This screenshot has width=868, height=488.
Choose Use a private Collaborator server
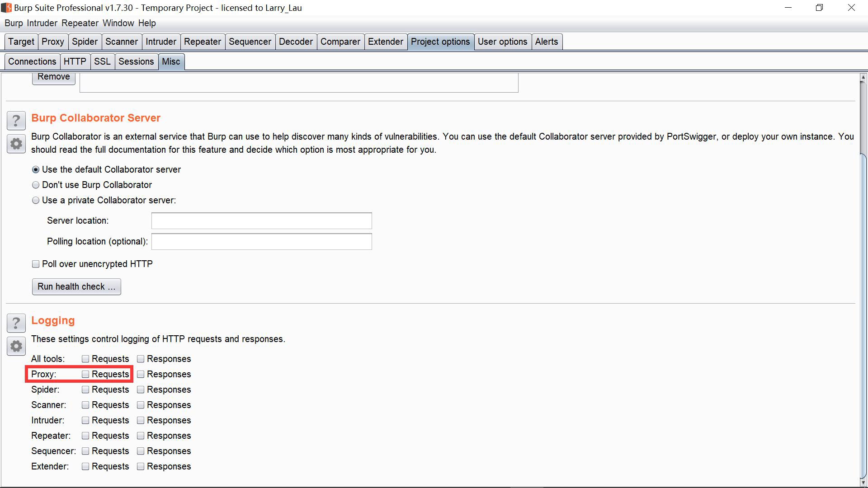(36, 200)
